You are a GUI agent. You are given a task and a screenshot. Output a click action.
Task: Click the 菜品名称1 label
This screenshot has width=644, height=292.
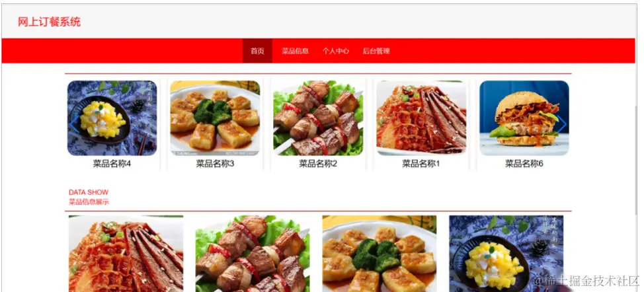[x=421, y=164]
